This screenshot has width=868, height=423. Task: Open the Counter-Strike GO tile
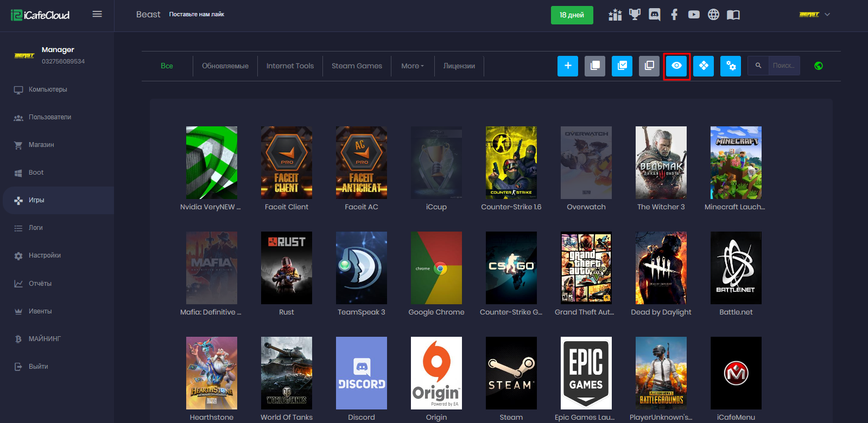511,268
